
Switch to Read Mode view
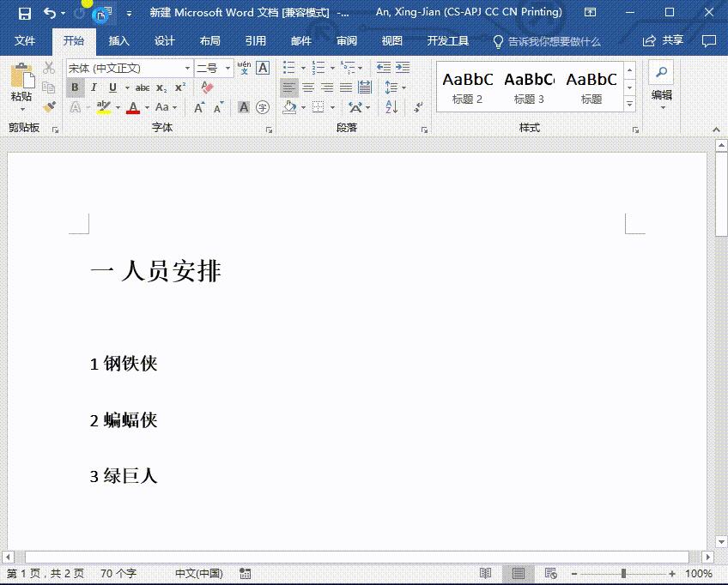(x=486, y=573)
